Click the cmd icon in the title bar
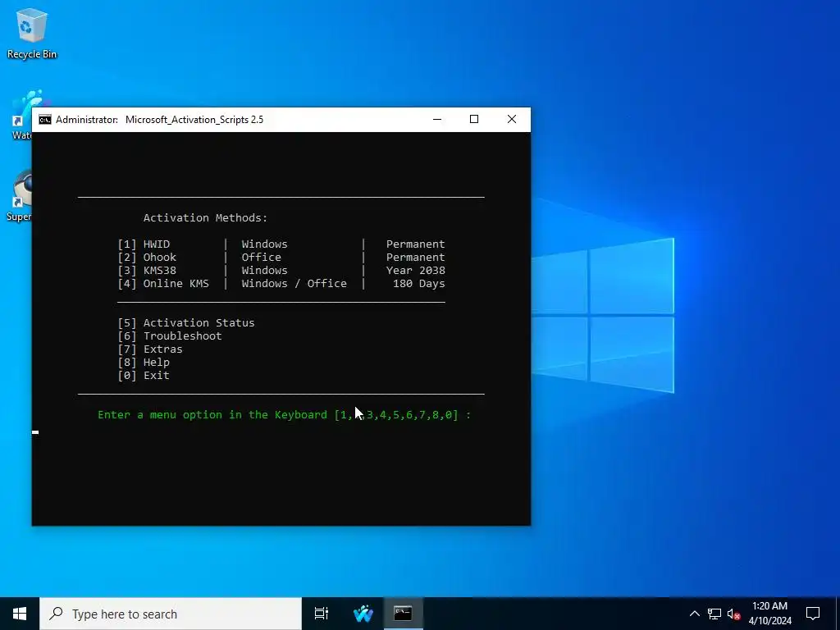Viewport: 840px width, 630px height. [45, 120]
